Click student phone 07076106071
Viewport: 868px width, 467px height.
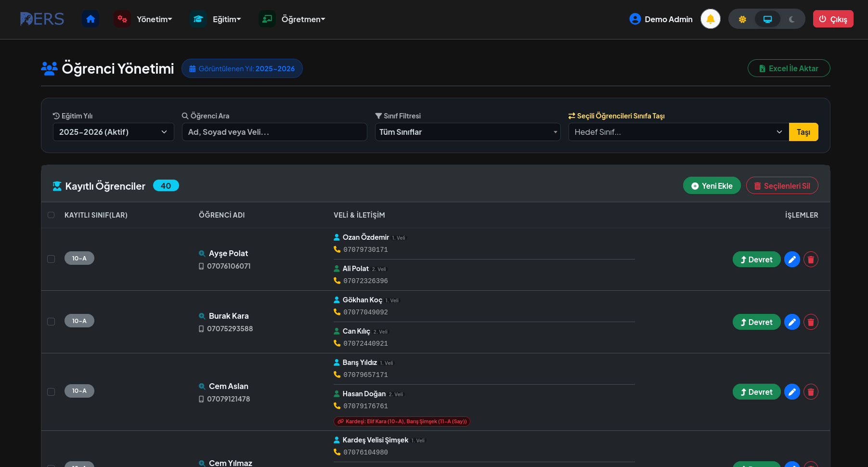229,266
